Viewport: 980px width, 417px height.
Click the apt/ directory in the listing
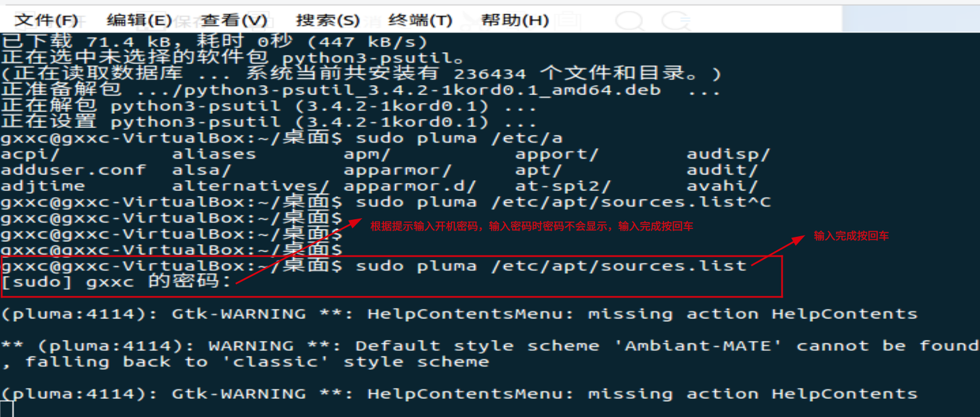click(538, 170)
